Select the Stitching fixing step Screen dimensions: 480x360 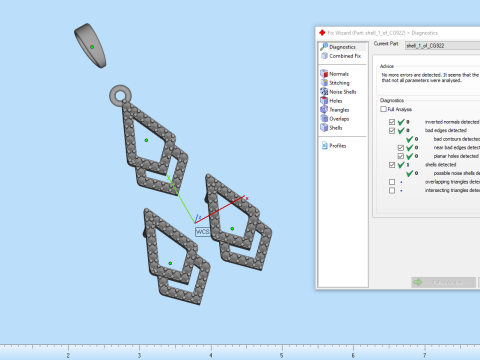(x=335, y=83)
